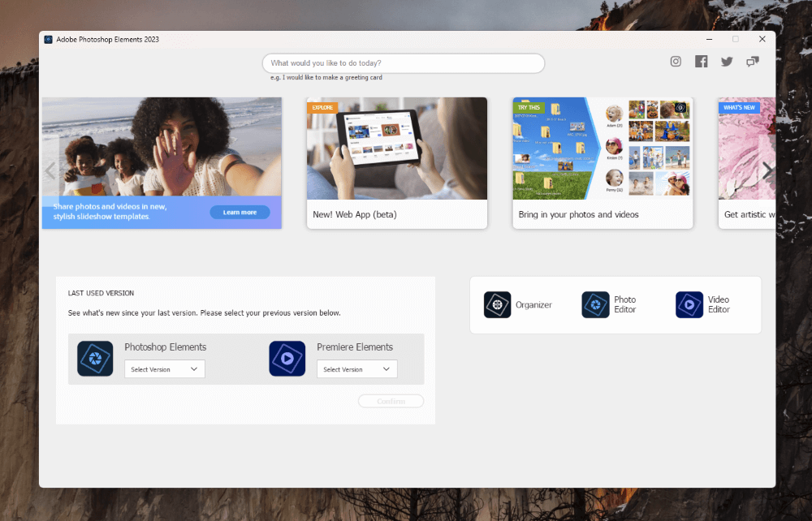Open the Twitter social icon

727,62
